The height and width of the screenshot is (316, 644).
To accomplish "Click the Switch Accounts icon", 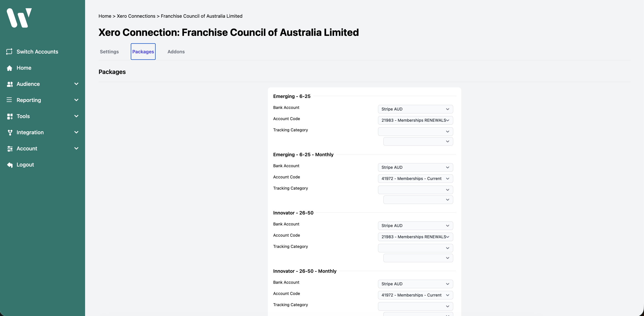I will pos(9,52).
